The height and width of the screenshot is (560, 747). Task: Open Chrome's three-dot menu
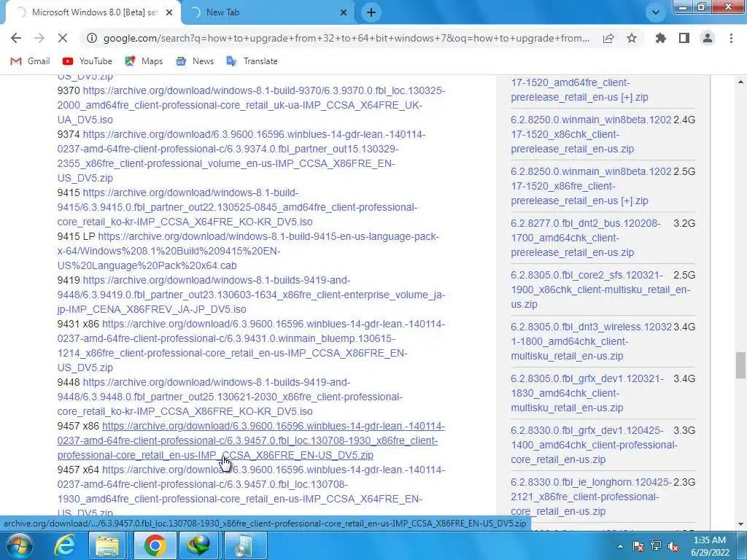pyautogui.click(x=731, y=38)
